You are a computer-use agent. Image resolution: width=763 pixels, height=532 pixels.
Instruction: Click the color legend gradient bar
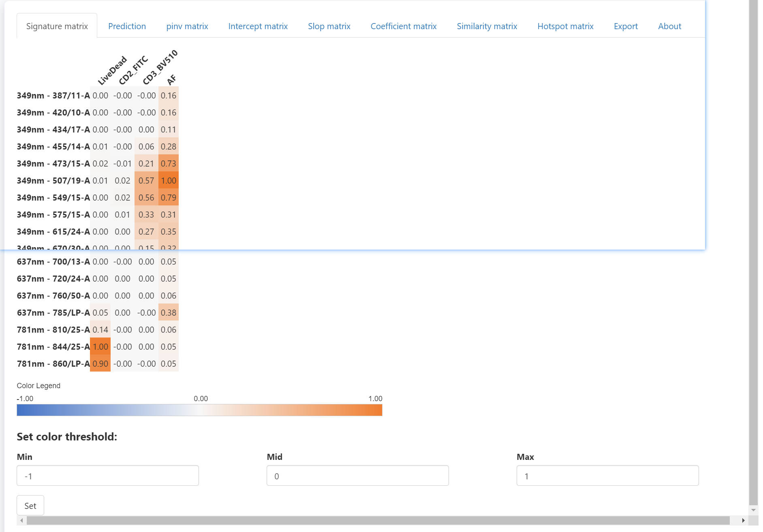coord(199,410)
